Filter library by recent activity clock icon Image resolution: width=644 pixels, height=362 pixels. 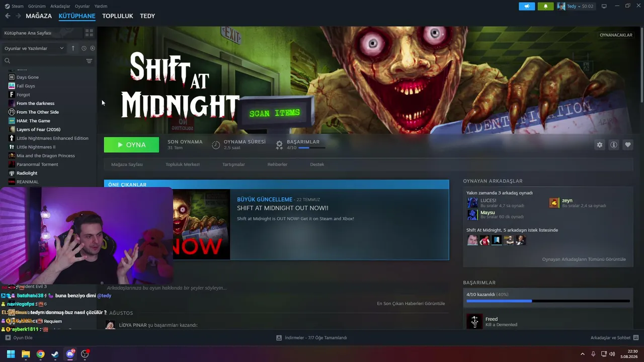tap(84, 48)
